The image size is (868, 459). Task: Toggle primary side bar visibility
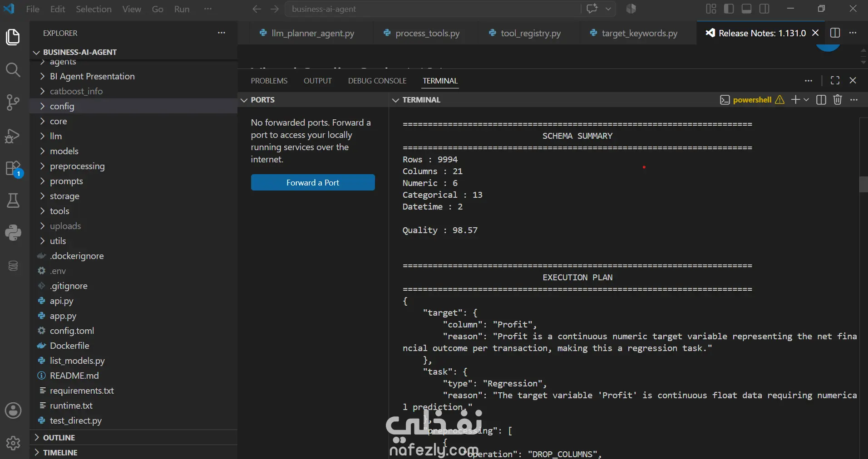coord(729,9)
